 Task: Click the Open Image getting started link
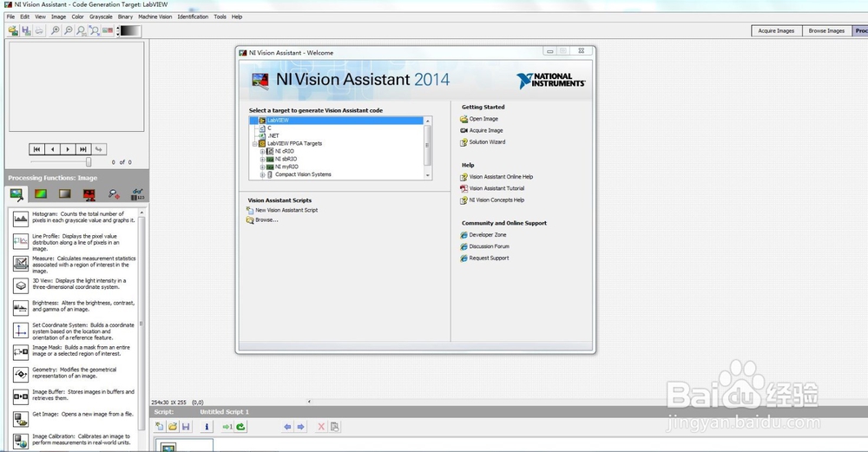click(x=483, y=119)
